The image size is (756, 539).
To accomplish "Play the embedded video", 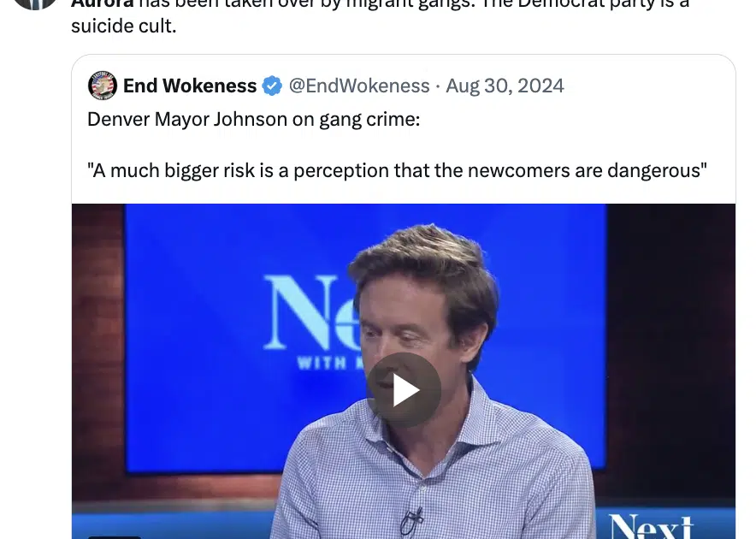I will tap(404, 390).
